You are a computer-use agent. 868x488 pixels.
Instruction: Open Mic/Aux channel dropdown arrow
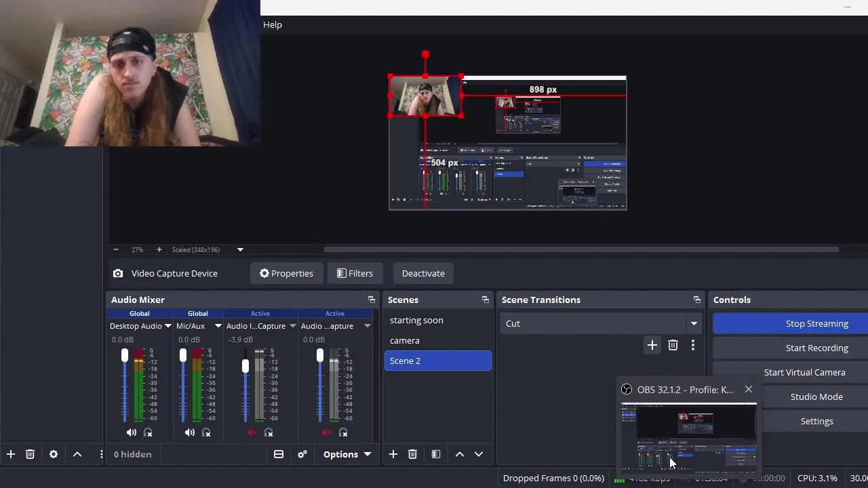click(218, 326)
